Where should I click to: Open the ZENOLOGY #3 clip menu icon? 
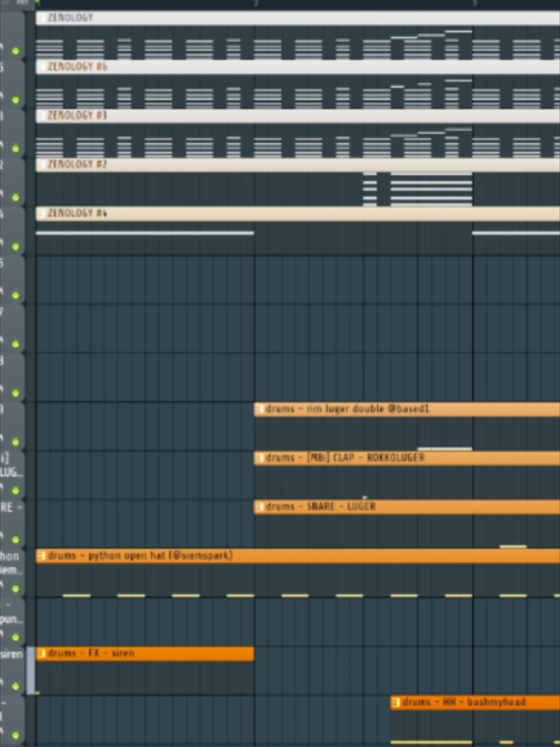pyautogui.click(x=41, y=116)
